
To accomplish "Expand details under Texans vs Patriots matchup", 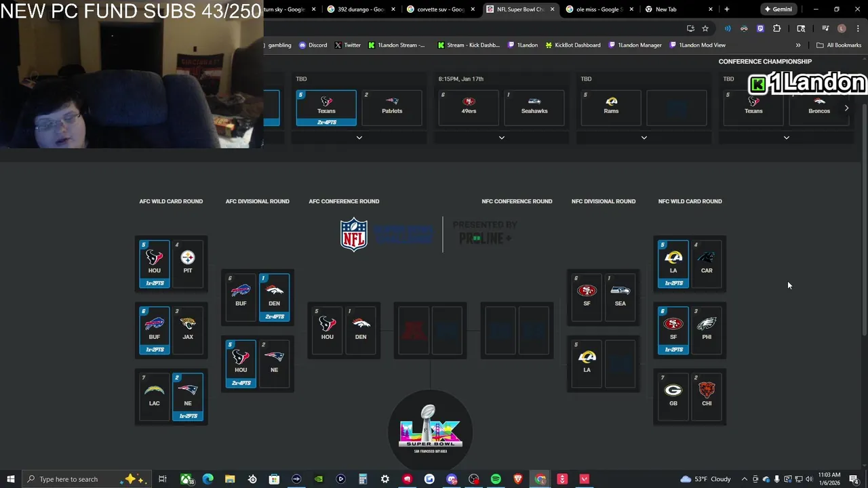I will point(359,138).
